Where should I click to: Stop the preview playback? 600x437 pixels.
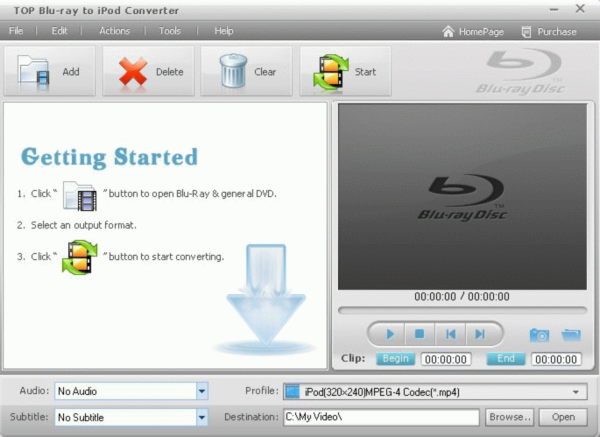[x=419, y=334]
